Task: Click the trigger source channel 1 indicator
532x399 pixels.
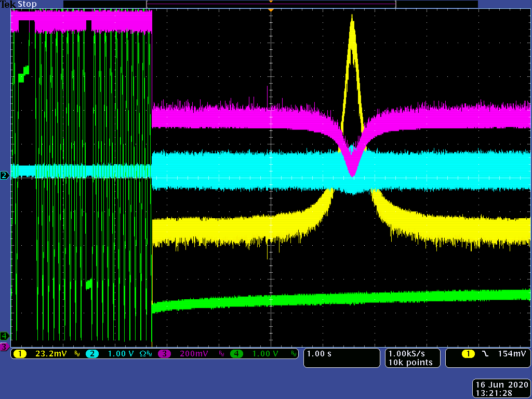Action: point(468,354)
